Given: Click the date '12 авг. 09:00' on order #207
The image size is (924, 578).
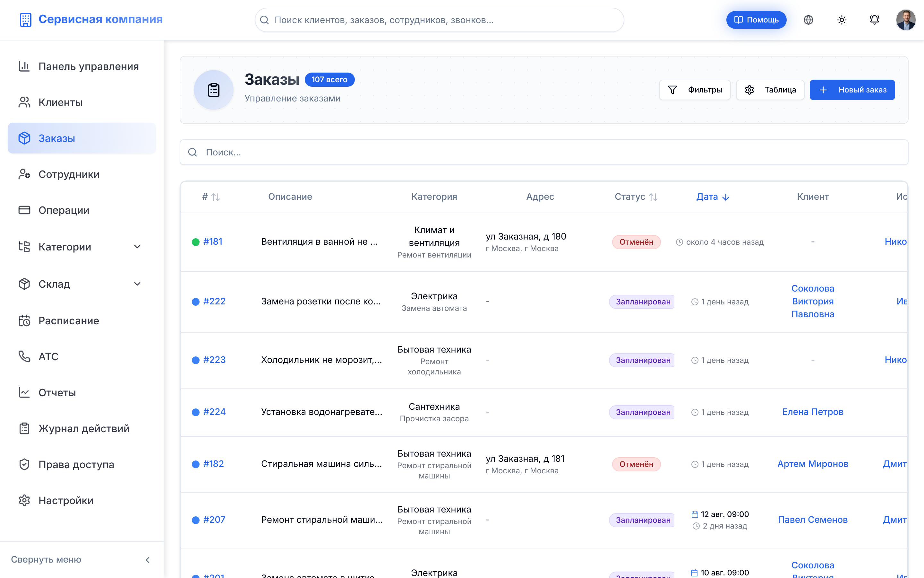Looking at the screenshot, I should pyautogui.click(x=725, y=514).
